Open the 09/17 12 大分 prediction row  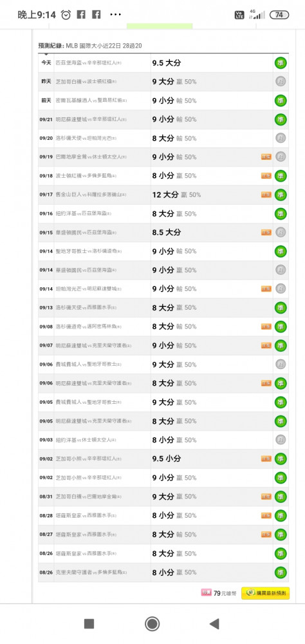[163, 194]
